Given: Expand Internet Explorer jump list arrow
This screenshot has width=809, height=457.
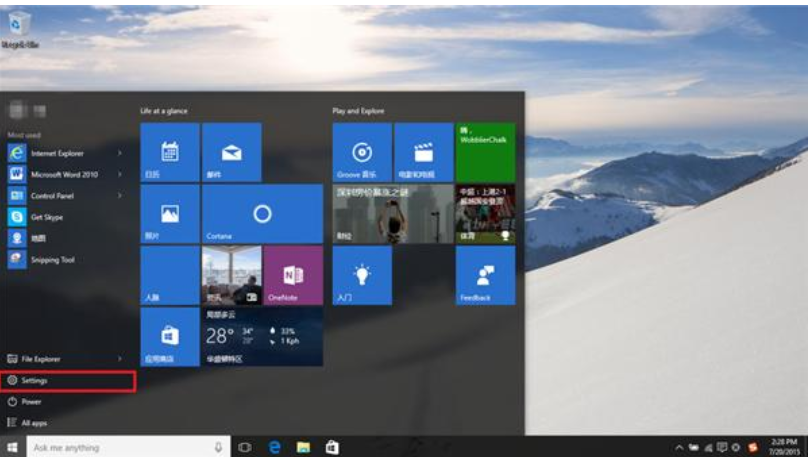Looking at the screenshot, I should click(x=120, y=153).
